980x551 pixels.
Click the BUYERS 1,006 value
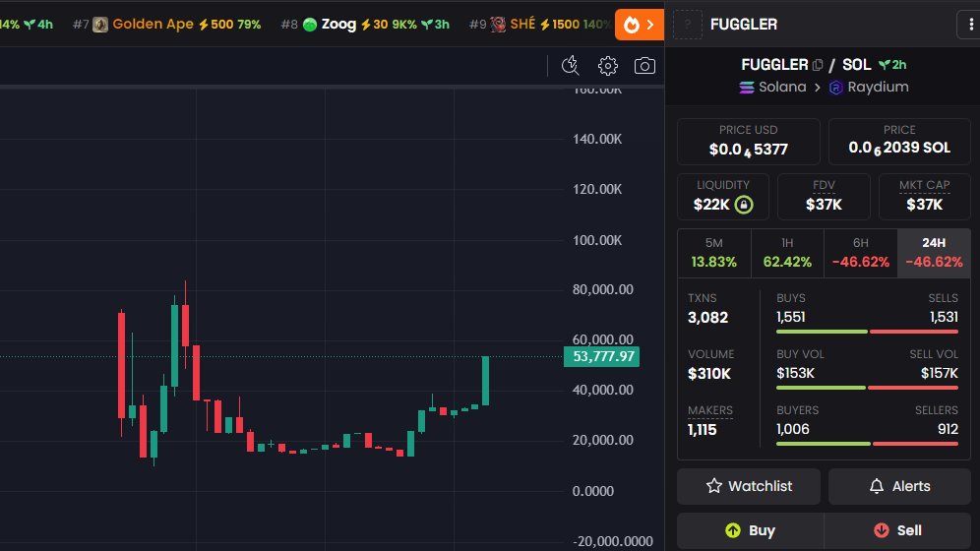pyautogui.click(x=792, y=429)
